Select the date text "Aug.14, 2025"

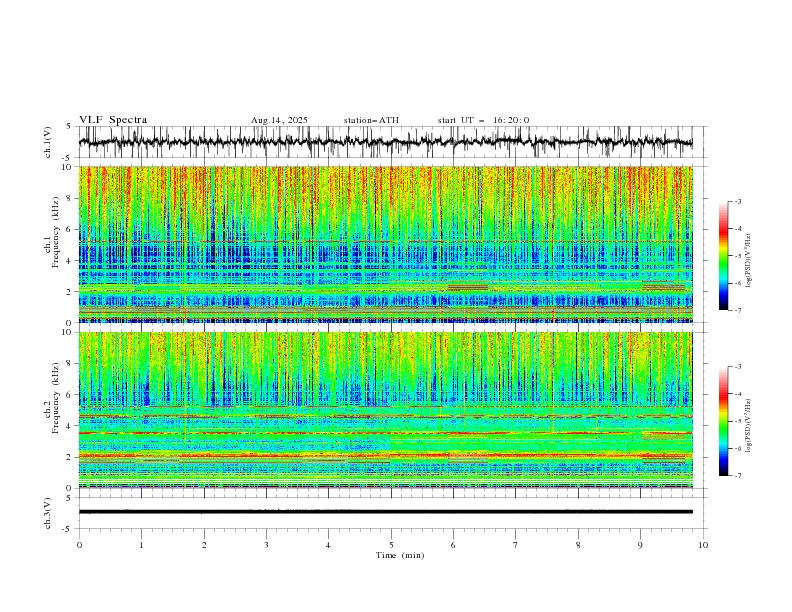click(x=279, y=120)
